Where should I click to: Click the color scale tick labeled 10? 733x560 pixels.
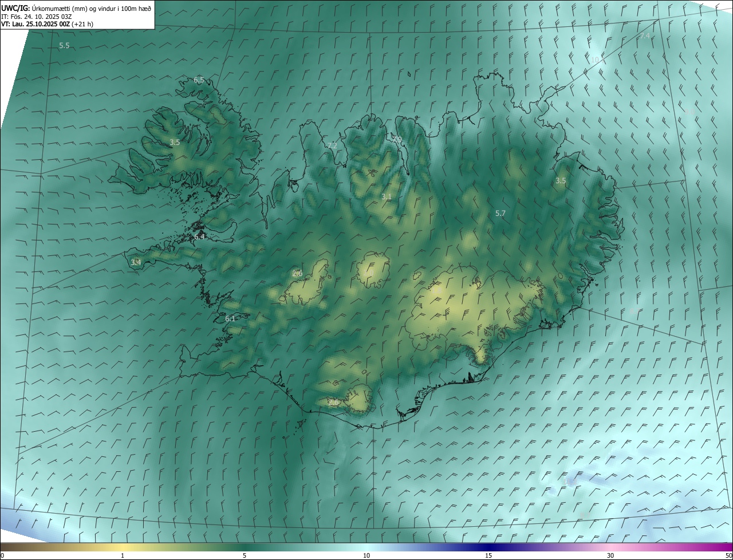366,555
